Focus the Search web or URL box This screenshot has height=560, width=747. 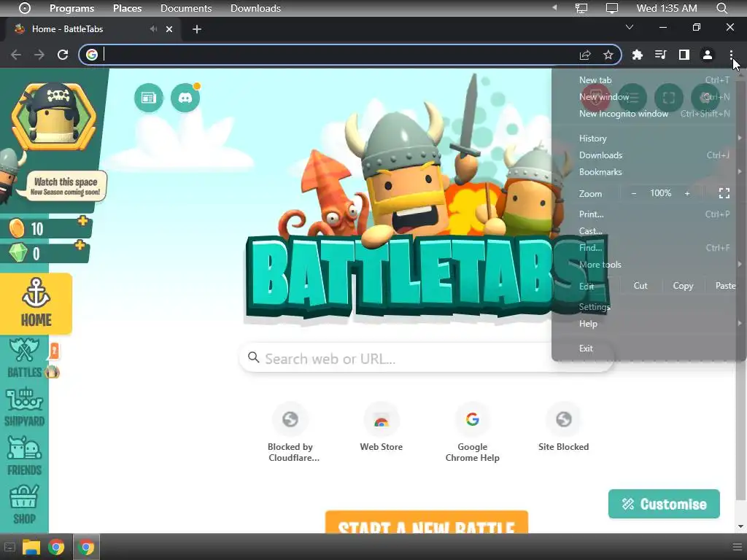[x=426, y=358]
